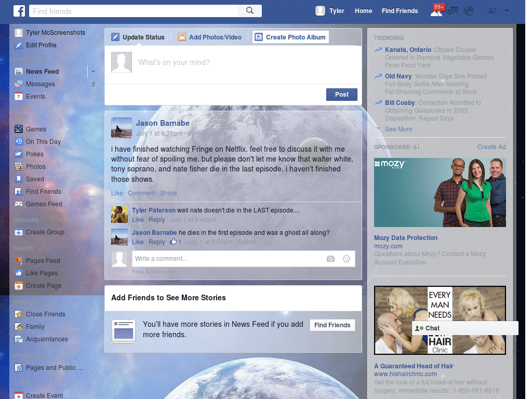The image size is (532, 399).
Task: Attach a photo with comment camera icon
Action: tap(330, 259)
